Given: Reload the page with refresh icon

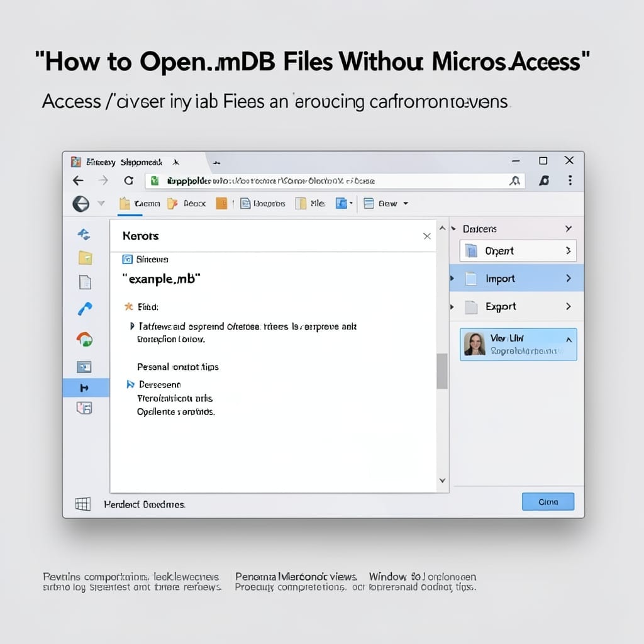Looking at the screenshot, I should click(x=129, y=180).
